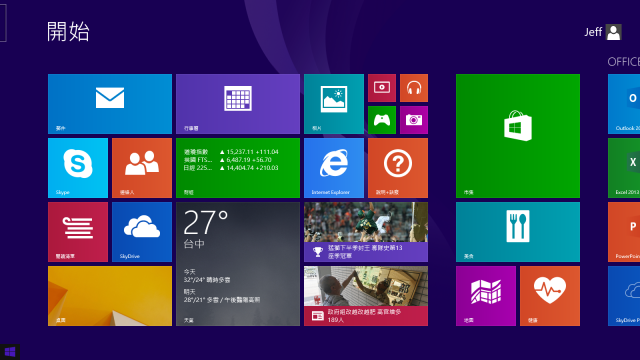640x360 pixels.
Task: Switch to the Desktop tile
Action: click(x=110, y=296)
